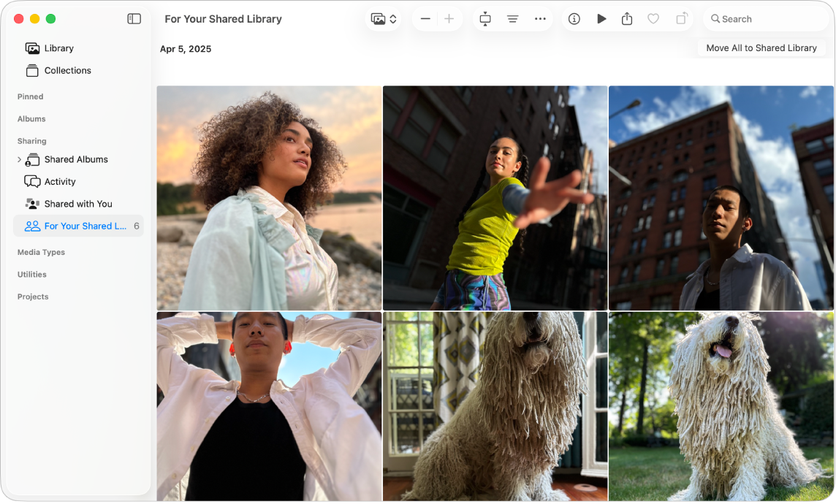Image resolution: width=836 pixels, height=504 pixels.
Task: Open Collections from the sidebar
Action: point(67,70)
